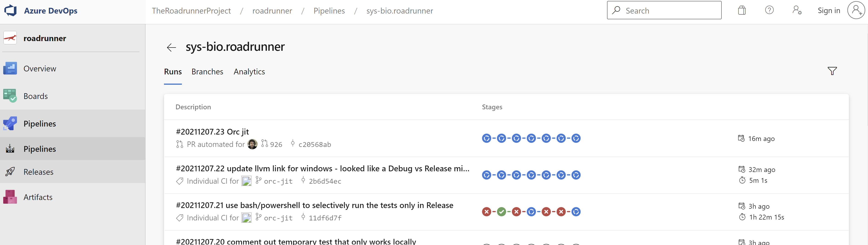Click the Sign in link
Viewport: 868px width, 245px height.
click(829, 11)
